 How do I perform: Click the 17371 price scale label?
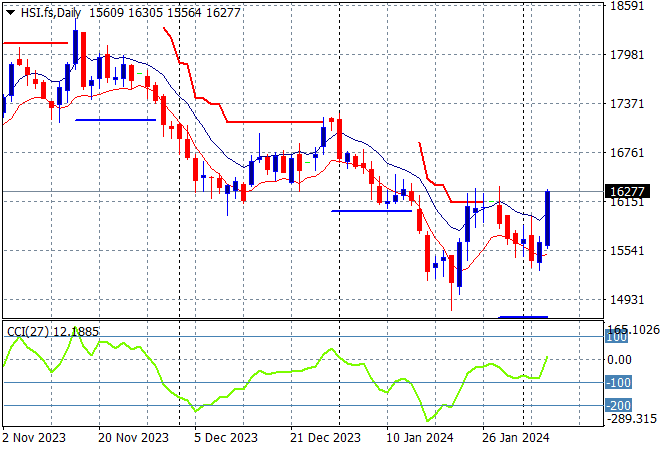(626, 104)
